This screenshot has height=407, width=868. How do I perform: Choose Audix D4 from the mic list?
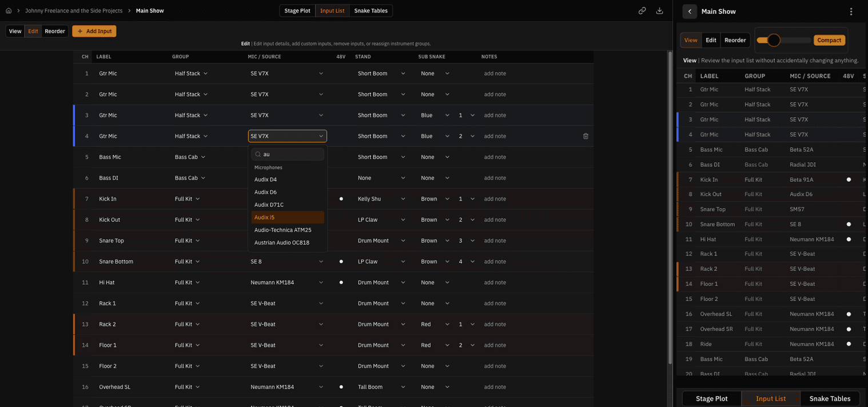click(288, 179)
